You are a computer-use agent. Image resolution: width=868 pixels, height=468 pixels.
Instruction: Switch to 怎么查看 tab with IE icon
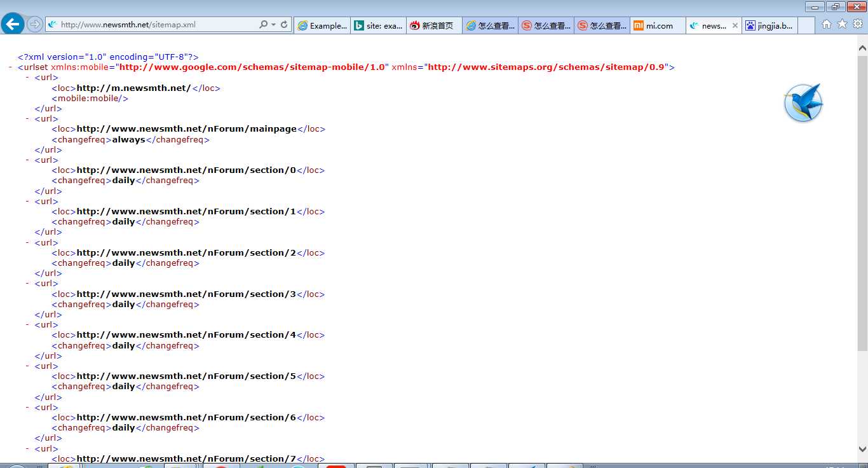tap(490, 25)
